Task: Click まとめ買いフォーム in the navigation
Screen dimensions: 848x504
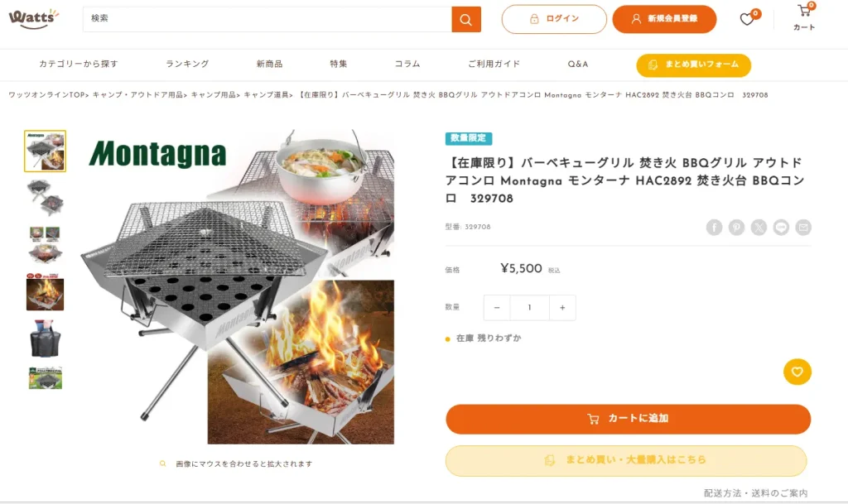Action: click(x=693, y=64)
